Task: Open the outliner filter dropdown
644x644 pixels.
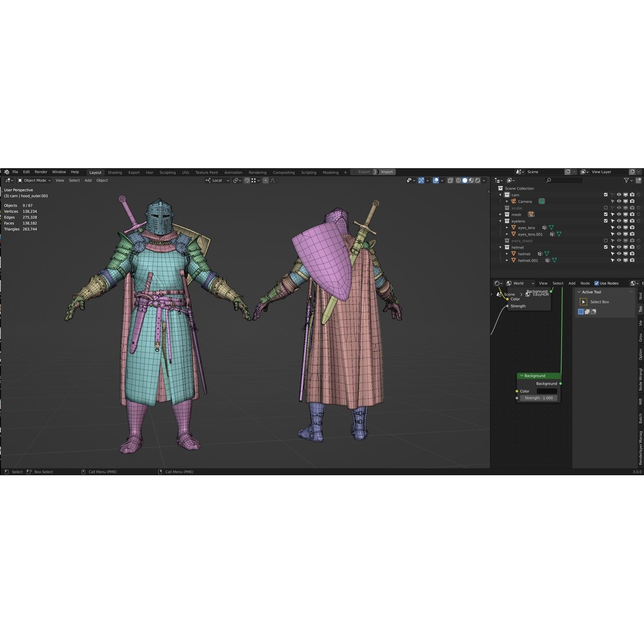Action: pyautogui.click(x=628, y=180)
